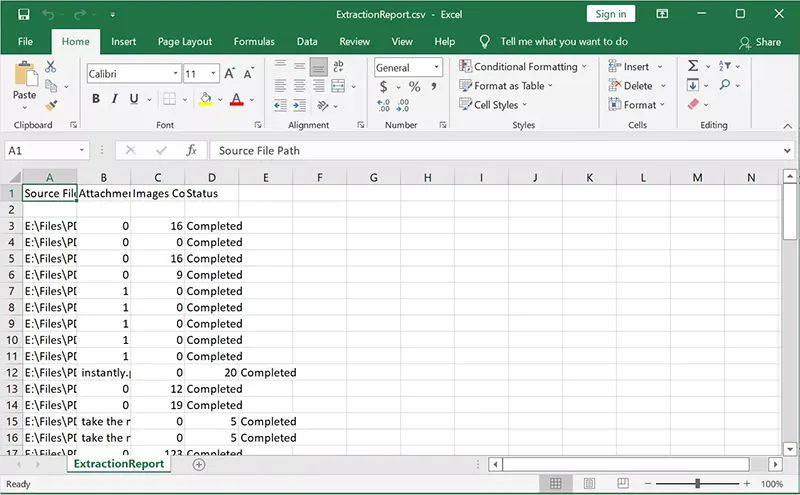This screenshot has height=495, width=800.
Task: Toggle Top Align vertical alignment
Action: [280, 64]
